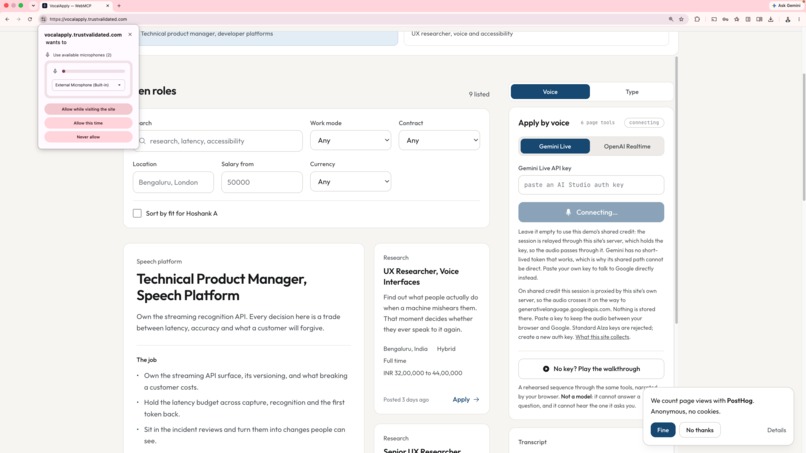
Task: Reload the page with the refresh icon
Action: [30, 19]
